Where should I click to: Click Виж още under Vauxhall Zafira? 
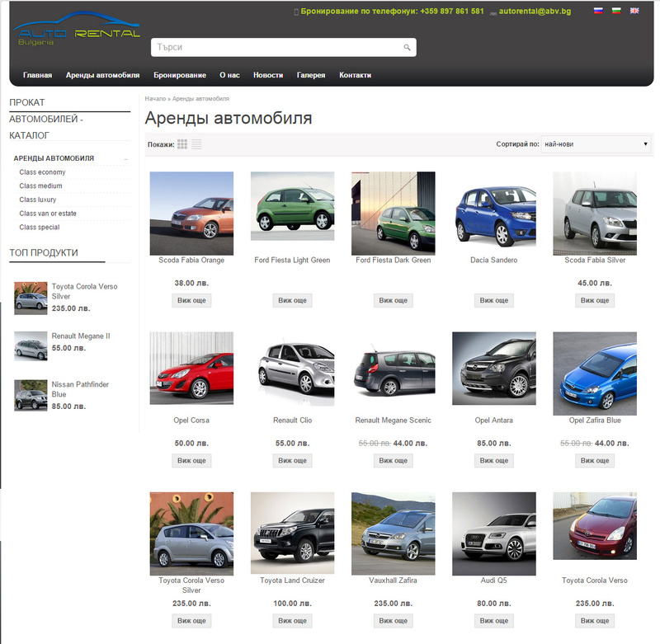tap(394, 621)
